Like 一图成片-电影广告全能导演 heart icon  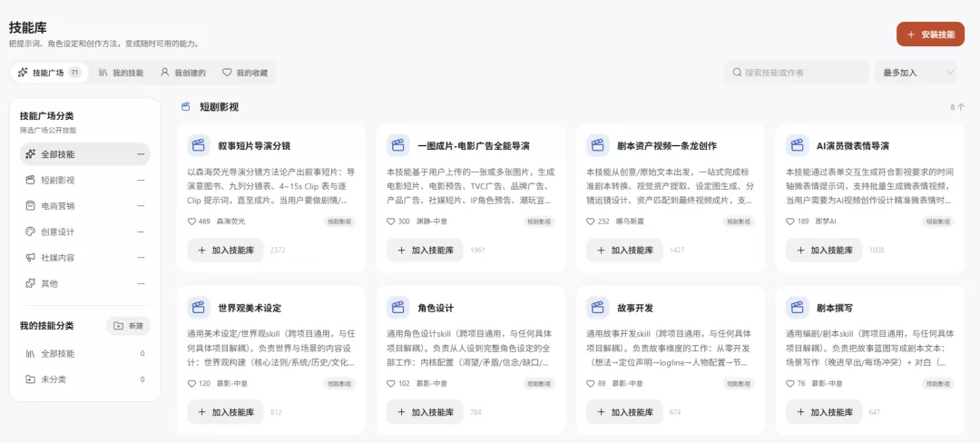tap(391, 221)
